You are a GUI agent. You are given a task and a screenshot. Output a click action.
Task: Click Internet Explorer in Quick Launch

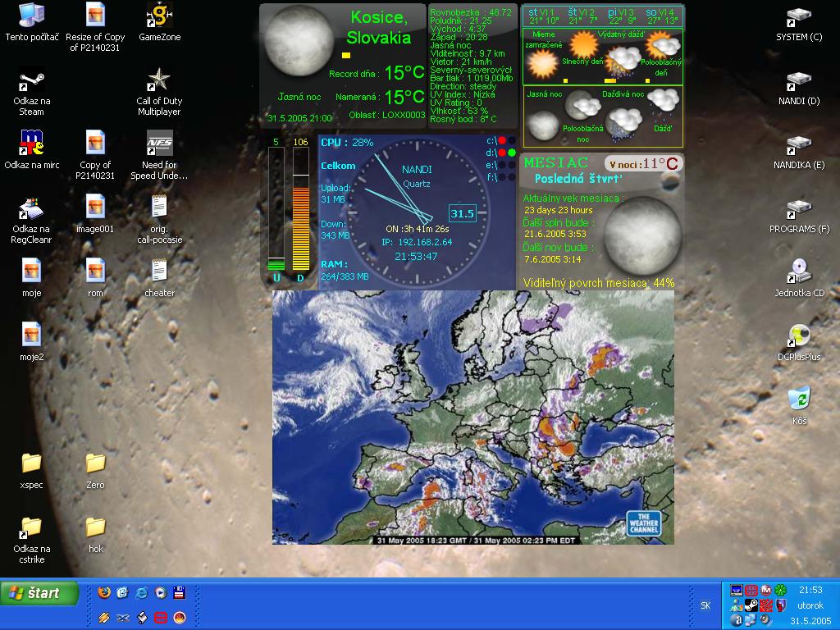click(x=141, y=592)
